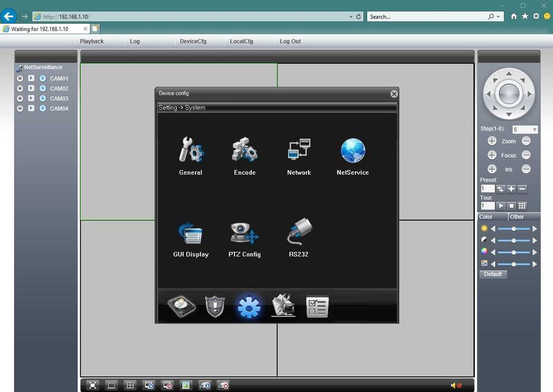Click Log Out in the menu bar
The height and width of the screenshot is (392, 553).
(x=290, y=41)
